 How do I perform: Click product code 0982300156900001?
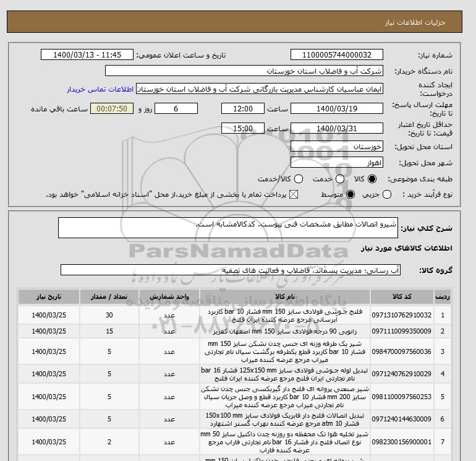[x=402, y=442]
